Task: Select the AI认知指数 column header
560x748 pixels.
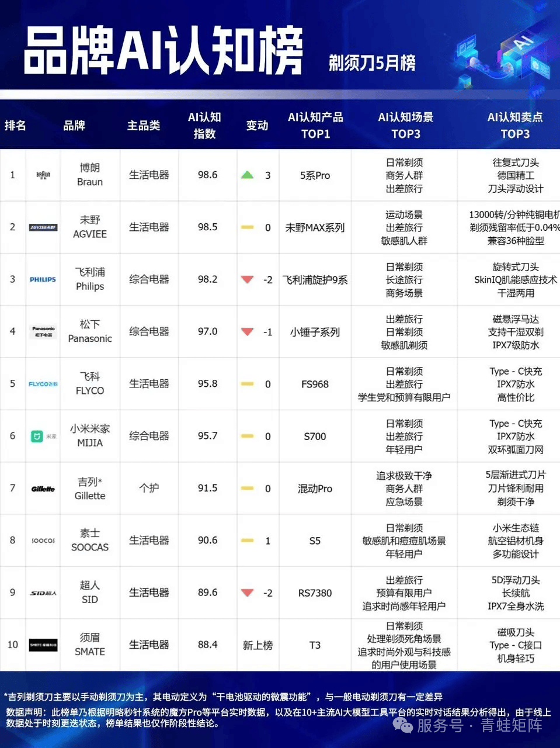Action: [x=205, y=125]
